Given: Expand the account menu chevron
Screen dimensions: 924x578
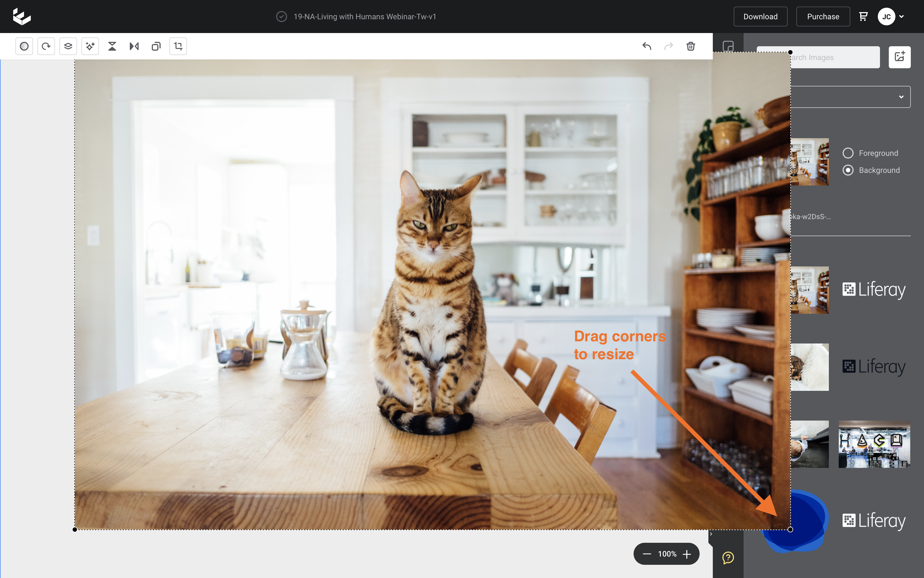Looking at the screenshot, I should point(901,17).
